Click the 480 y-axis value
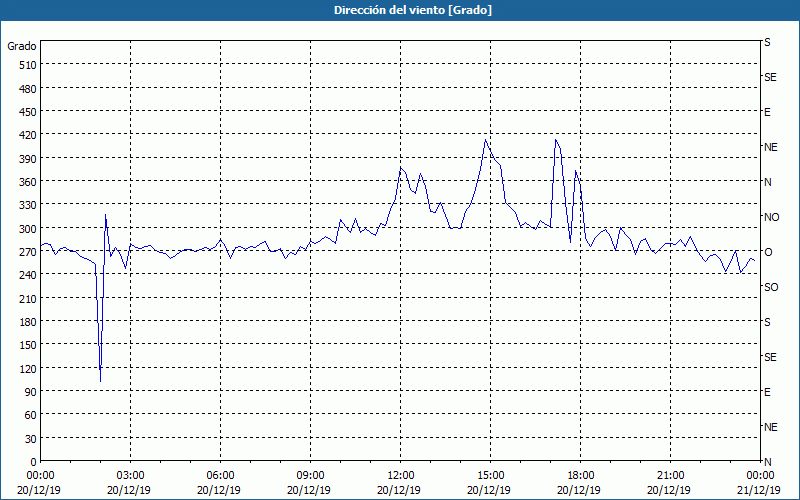 tap(29, 88)
